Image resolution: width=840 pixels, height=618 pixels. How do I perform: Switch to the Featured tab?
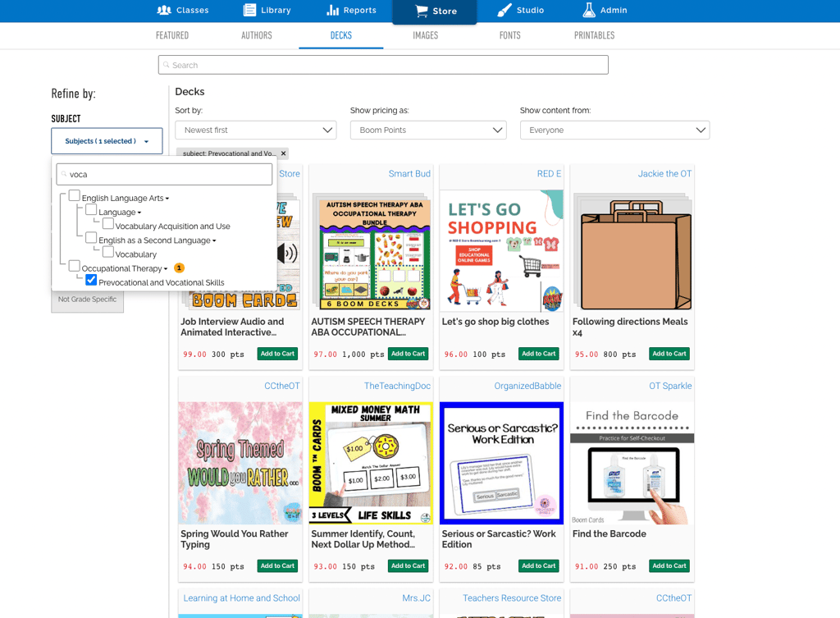click(x=172, y=35)
